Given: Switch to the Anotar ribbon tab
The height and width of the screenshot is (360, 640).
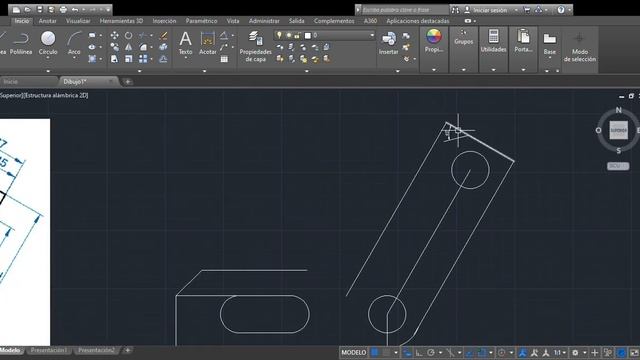Looking at the screenshot, I should coord(47,21).
